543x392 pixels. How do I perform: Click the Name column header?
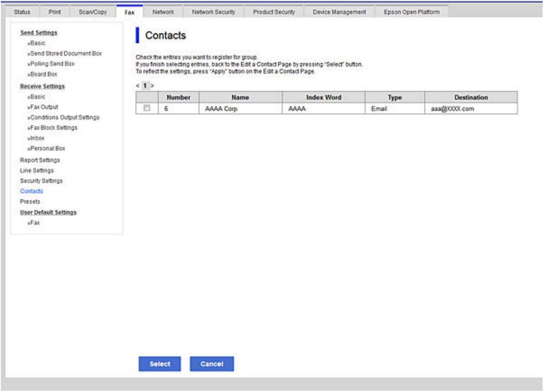click(240, 98)
